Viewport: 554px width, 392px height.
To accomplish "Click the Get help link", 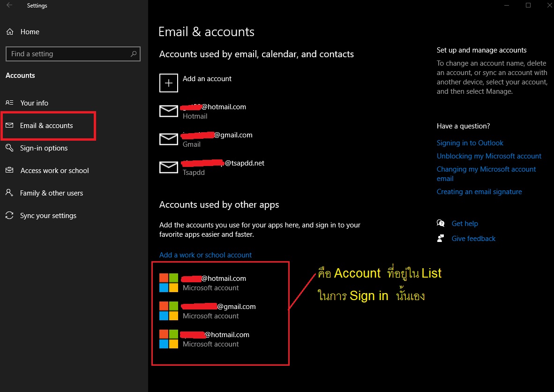I will [x=464, y=223].
